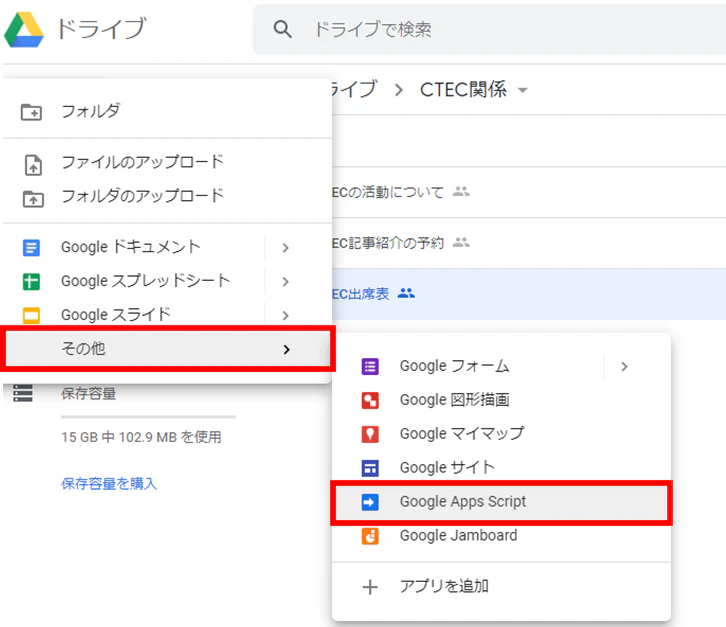Open the その他 menu item
This screenshot has width=726, height=627.
pyautogui.click(x=168, y=349)
